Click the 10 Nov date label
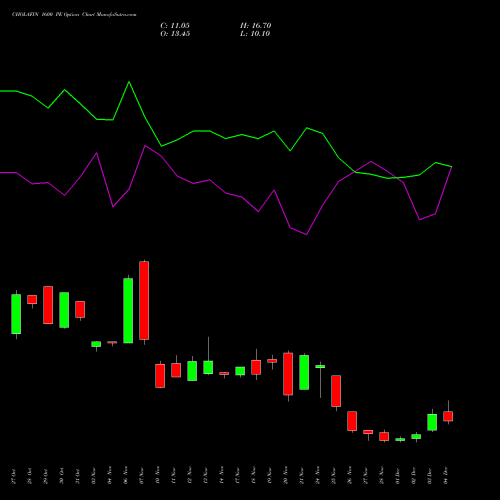Viewport: 500px width, 500px height. click(x=157, y=476)
